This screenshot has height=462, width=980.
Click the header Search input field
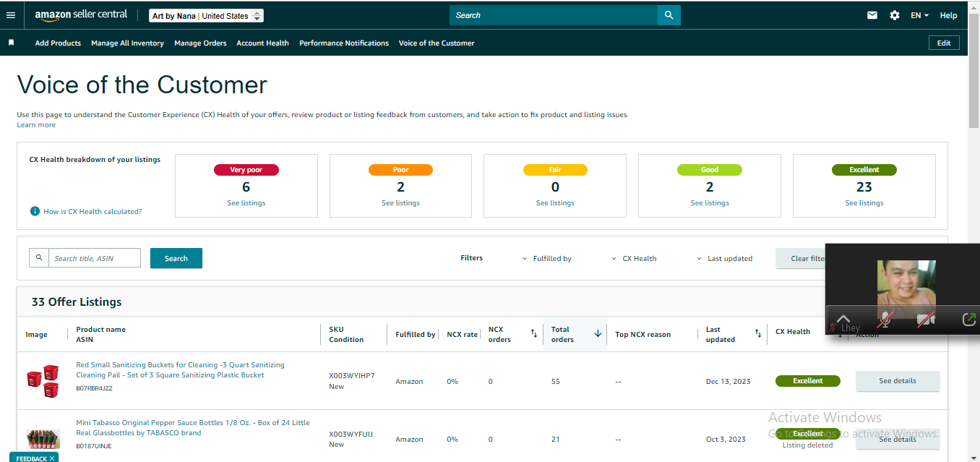pos(554,15)
